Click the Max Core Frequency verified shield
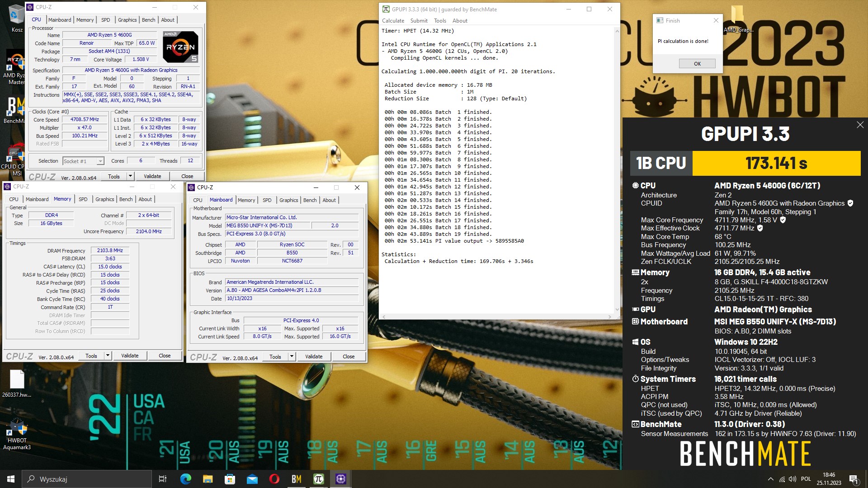 tap(783, 220)
